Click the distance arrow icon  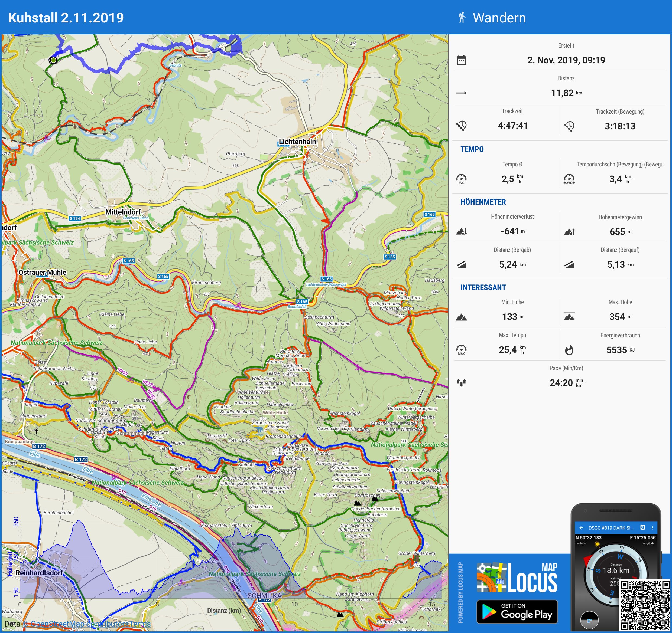[462, 93]
